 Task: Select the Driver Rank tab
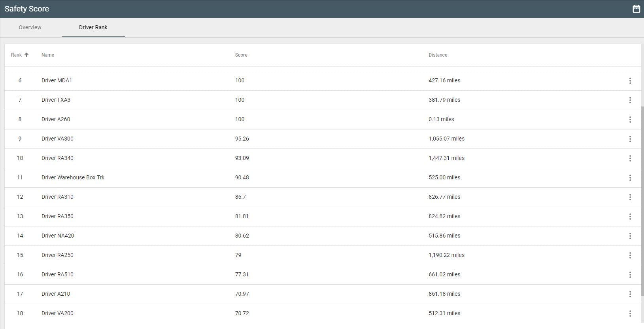pos(93,27)
